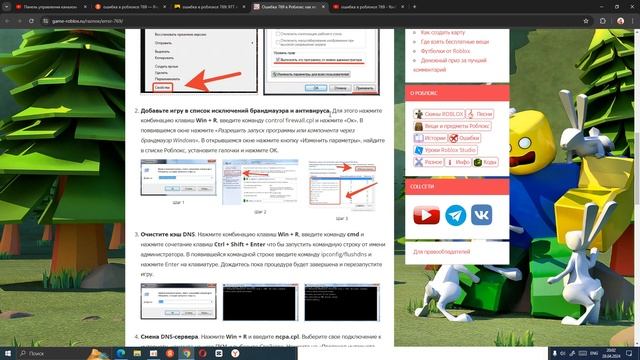Viewport: 640px width, 360px height.
Task: Enlarge the context menu Свойства screenshot
Action: (x=199, y=61)
